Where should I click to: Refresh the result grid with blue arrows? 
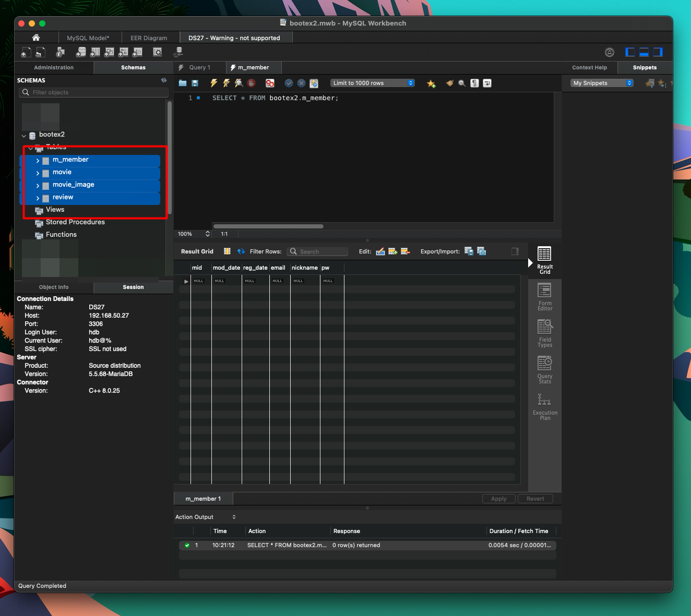pyautogui.click(x=241, y=251)
